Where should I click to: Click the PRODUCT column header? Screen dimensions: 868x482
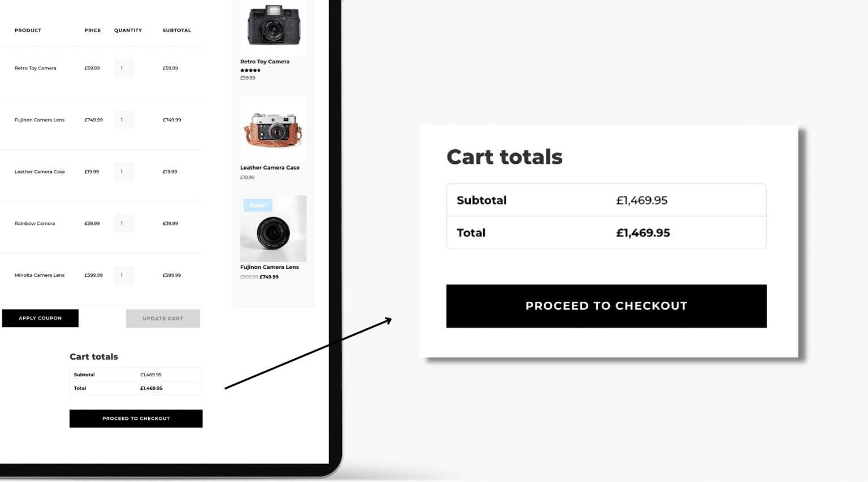coord(28,31)
